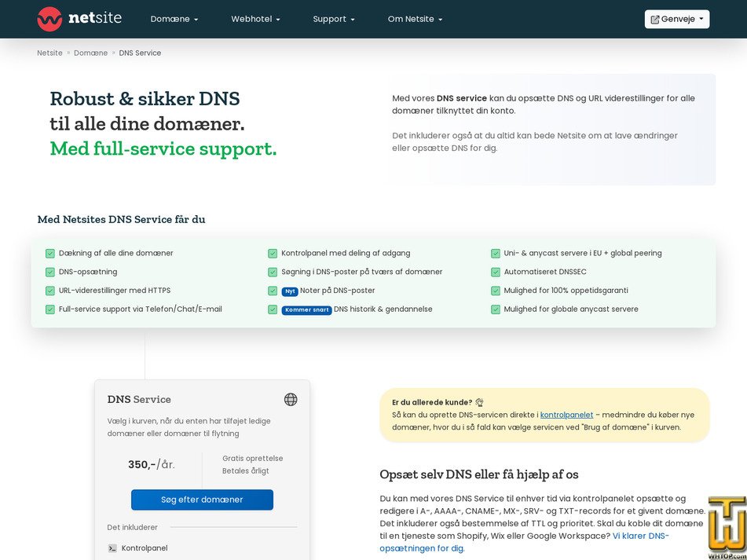Click DNS historik & gendannelse text
The width and height of the screenshot is (747, 560).
point(383,309)
